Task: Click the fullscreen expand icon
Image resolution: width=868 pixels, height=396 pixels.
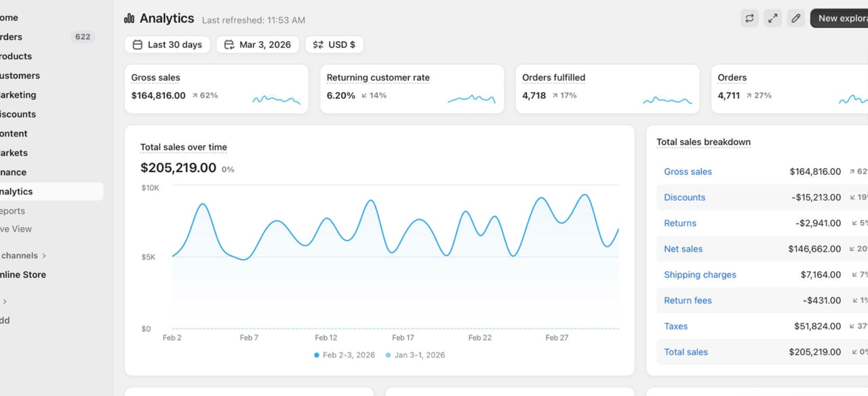Action: (x=772, y=18)
